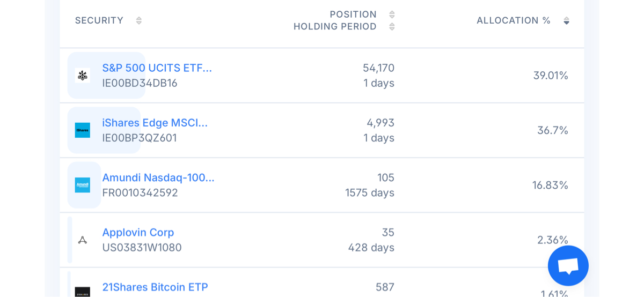Image resolution: width=644 pixels, height=297 pixels.
Task: Open Applovin Corp security link
Action: pos(138,232)
